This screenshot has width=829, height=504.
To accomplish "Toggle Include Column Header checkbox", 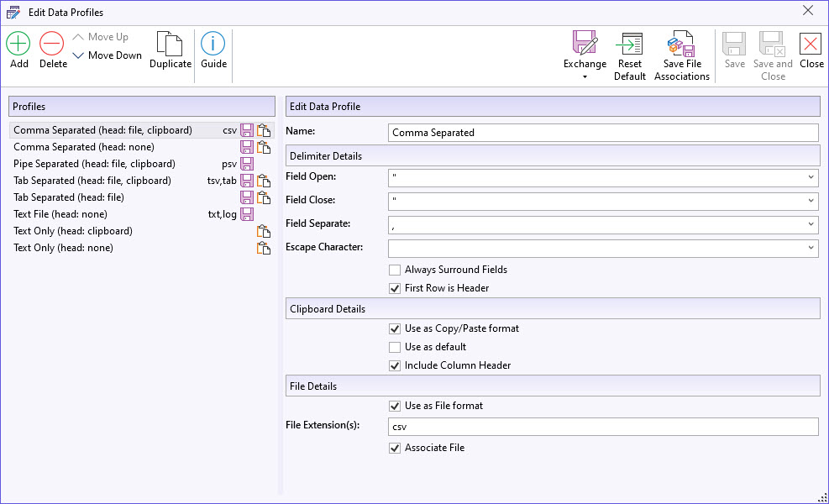I will tap(395, 365).
